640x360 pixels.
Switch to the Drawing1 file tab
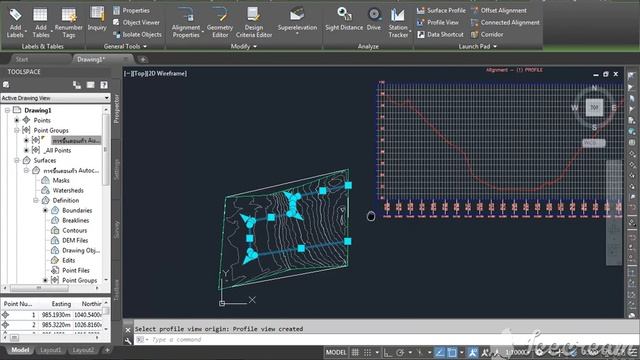[91, 59]
